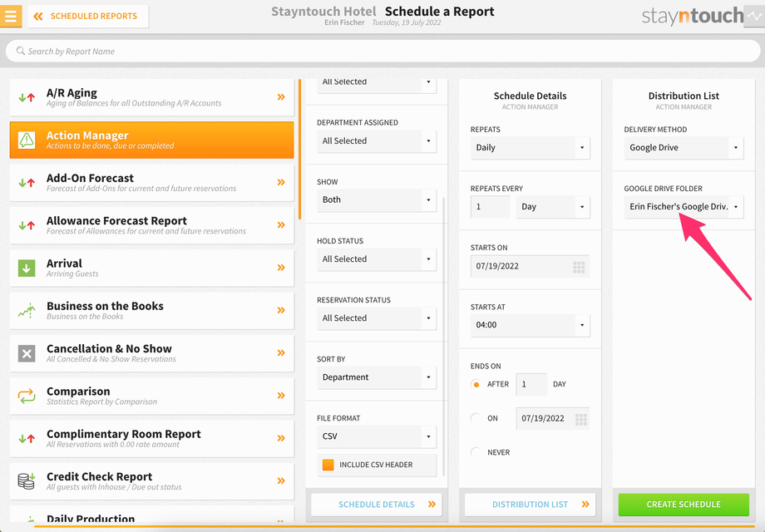
Task: Select the Business on the Books row
Action: click(151, 311)
